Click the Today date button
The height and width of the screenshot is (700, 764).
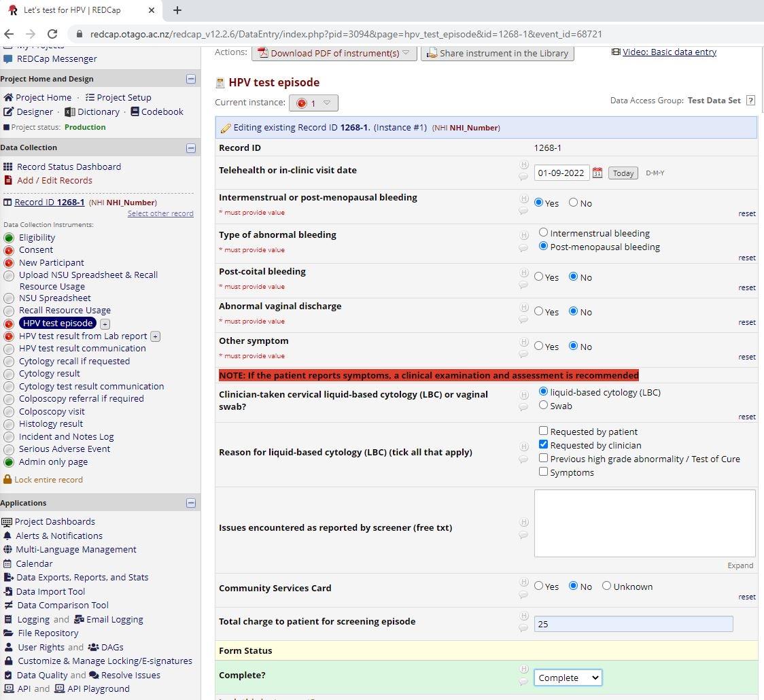click(623, 173)
